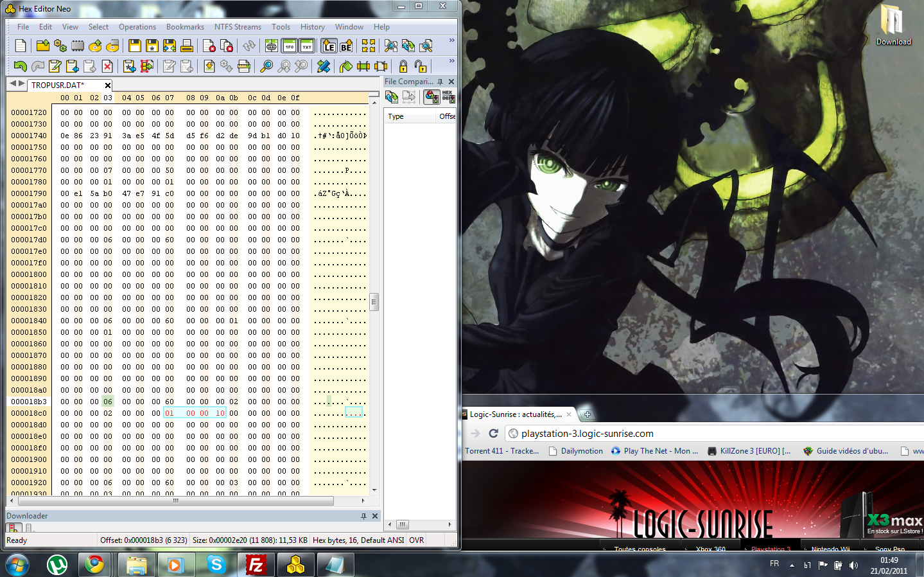Close the TROPUSR.DAT tab with its X

(108, 85)
